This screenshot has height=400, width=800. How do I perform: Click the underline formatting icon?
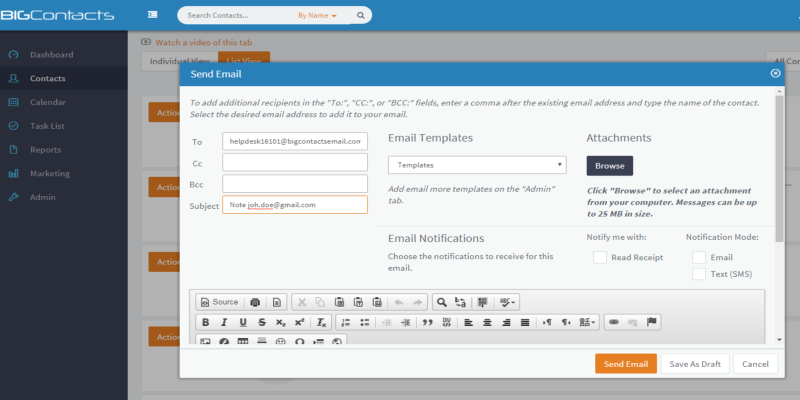coord(243,322)
